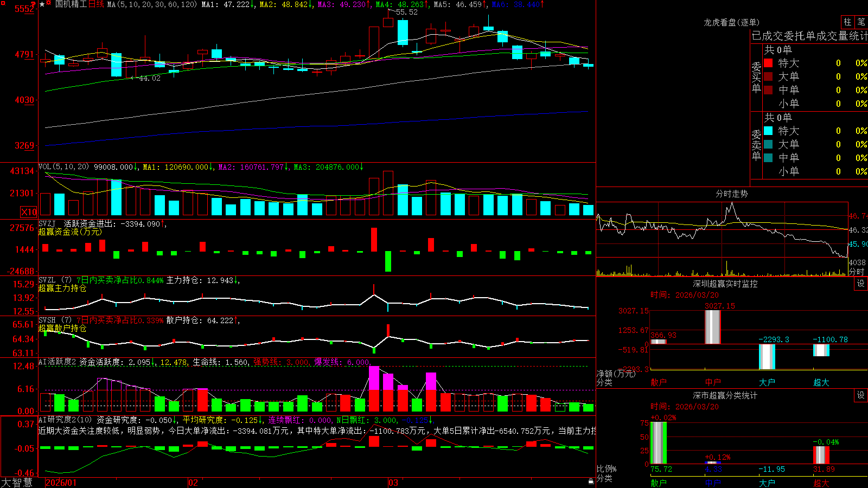Toggle the X10 volume scale button
The height and width of the screenshot is (488, 868).
pos(29,212)
